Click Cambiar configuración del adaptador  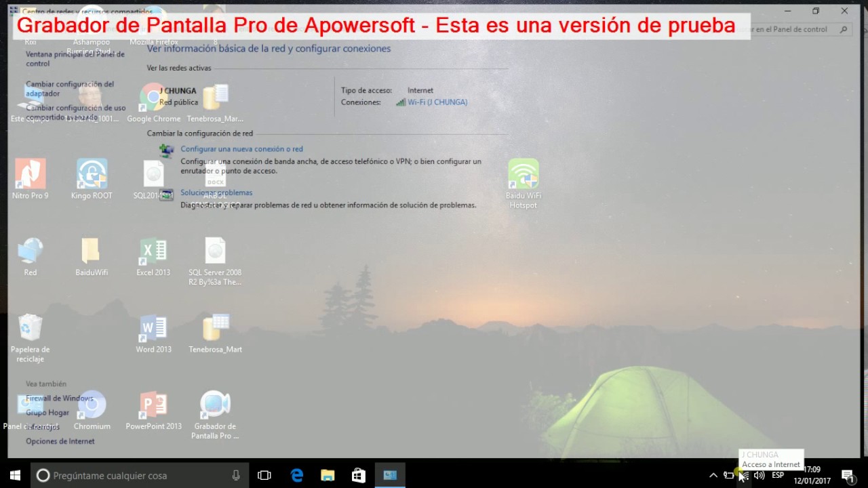[70, 89]
